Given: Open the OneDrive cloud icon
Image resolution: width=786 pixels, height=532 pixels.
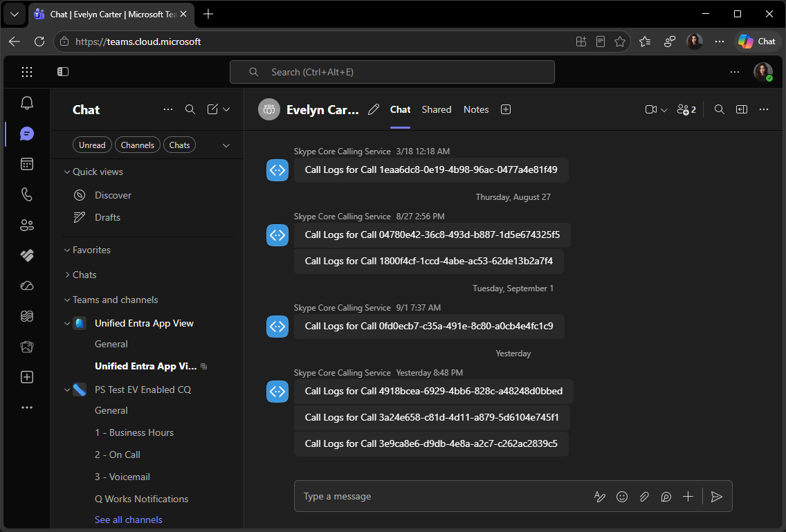Looking at the screenshot, I should pos(27,286).
